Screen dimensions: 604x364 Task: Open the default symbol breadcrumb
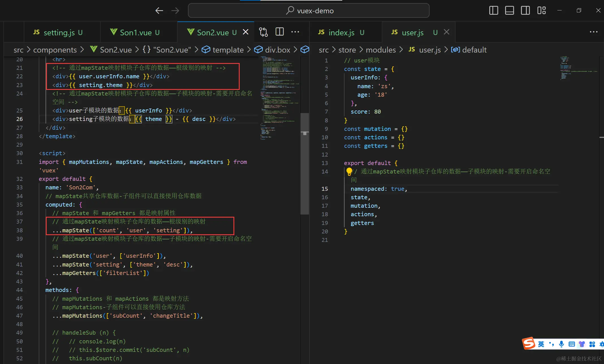pyautogui.click(x=469, y=50)
